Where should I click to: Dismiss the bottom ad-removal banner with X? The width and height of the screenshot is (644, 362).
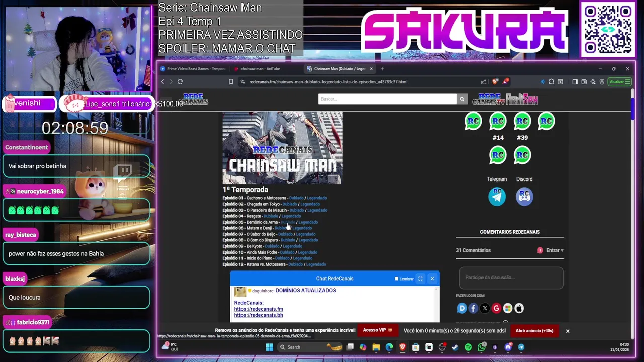(x=567, y=331)
